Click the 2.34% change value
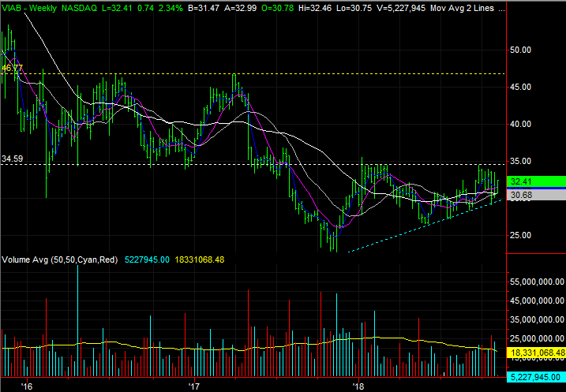Screen dimensions: 566x392 tap(171, 8)
